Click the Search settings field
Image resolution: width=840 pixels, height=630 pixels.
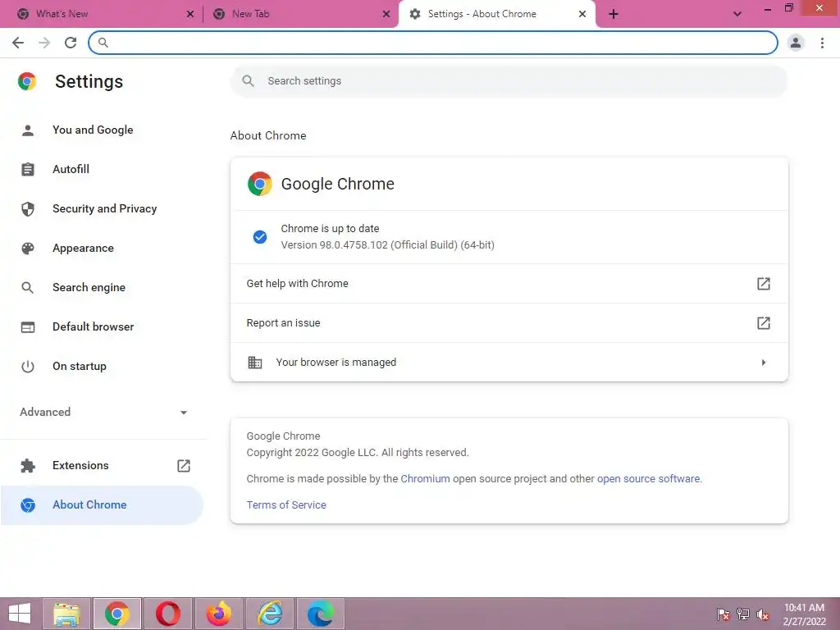(509, 81)
